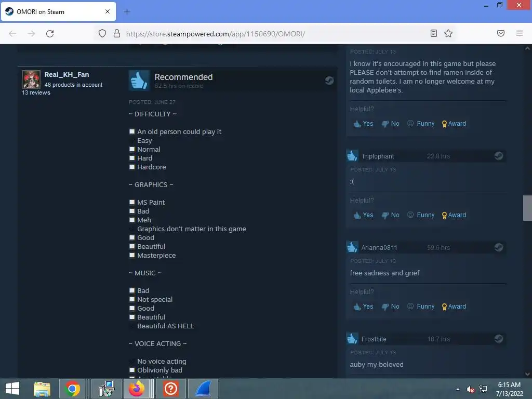Click 'Beautiful AS HELL' line
The width and height of the screenshot is (532, 399).
click(166, 326)
